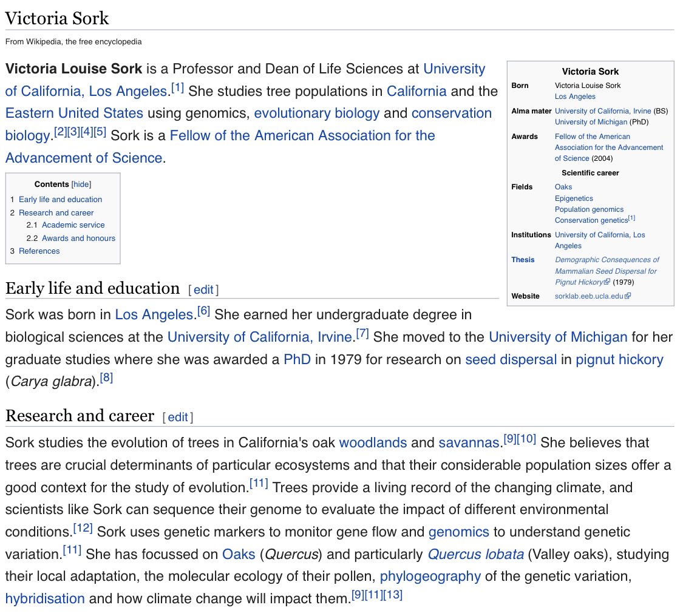Open University of California, Irvine link in body text
The image size is (683, 616).
[260, 337]
